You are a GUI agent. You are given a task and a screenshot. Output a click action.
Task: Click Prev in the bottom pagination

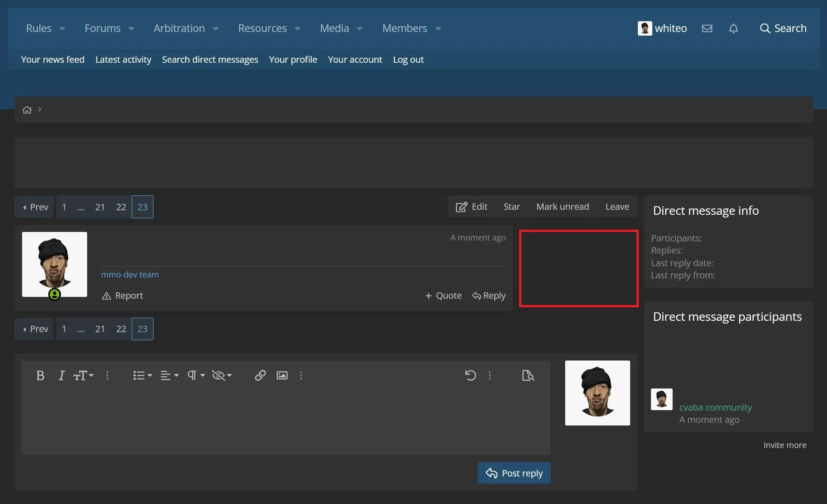(x=34, y=329)
